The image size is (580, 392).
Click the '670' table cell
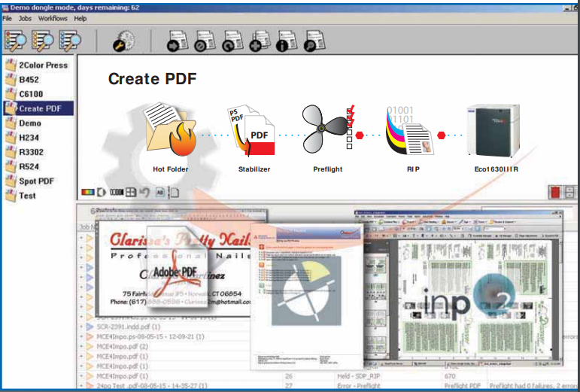pos(450,376)
